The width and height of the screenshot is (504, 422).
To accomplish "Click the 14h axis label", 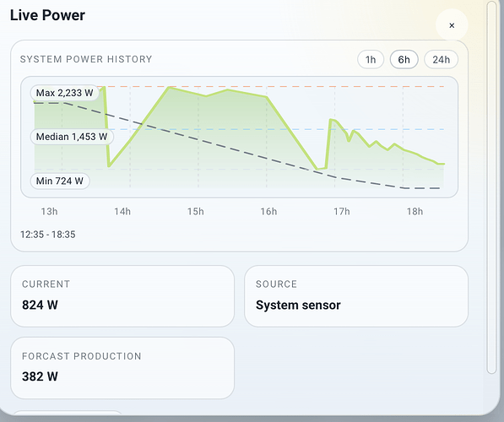I will 122,212.
